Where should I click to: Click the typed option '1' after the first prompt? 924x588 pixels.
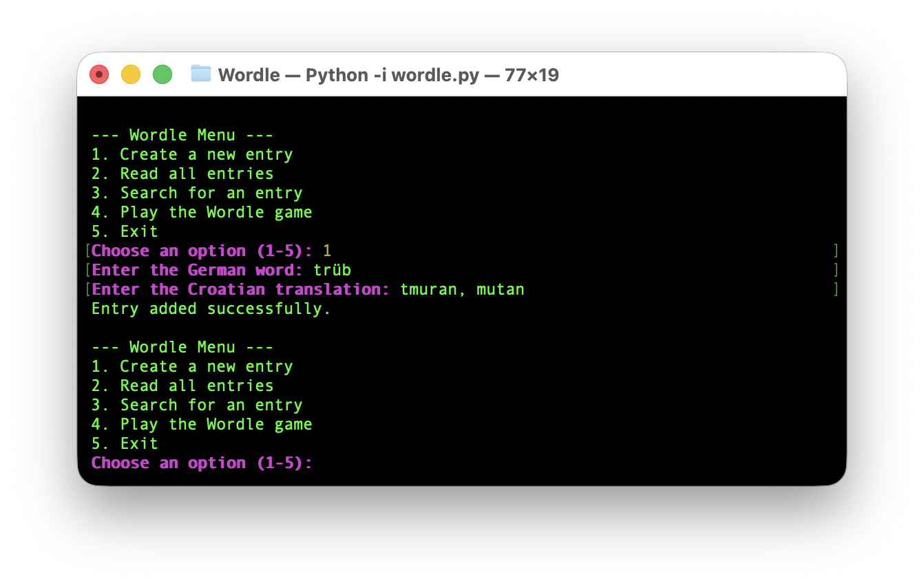(327, 251)
